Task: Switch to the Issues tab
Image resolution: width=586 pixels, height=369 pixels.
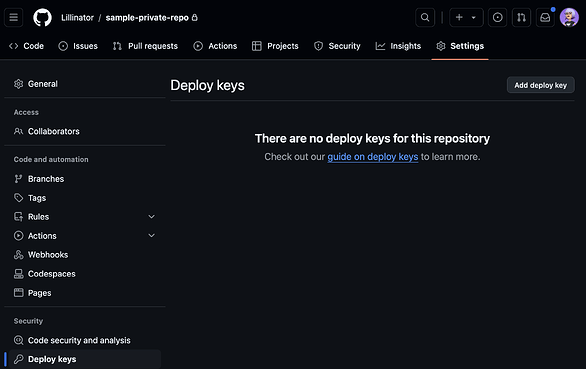Action: coord(78,46)
